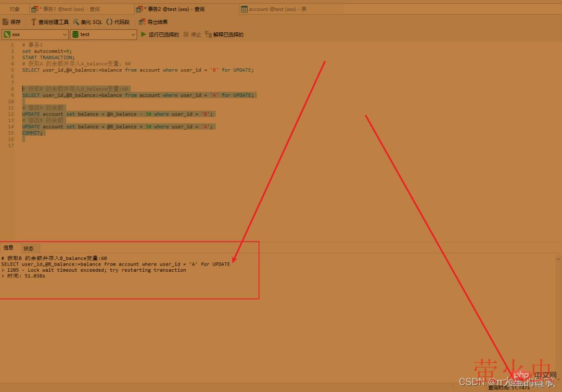
Task: Expand the test database dropdown
Action: (x=133, y=34)
